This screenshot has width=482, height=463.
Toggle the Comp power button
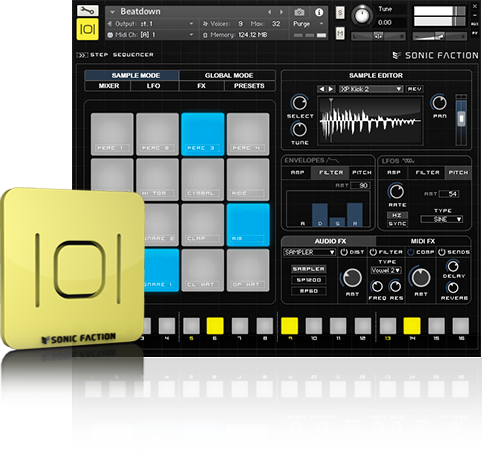tap(411, 252)
